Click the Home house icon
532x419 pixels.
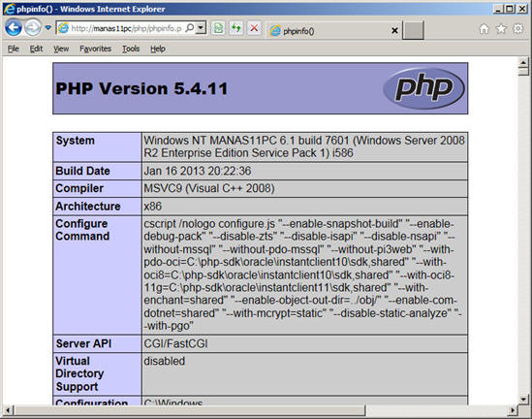(x=485, y=29)
